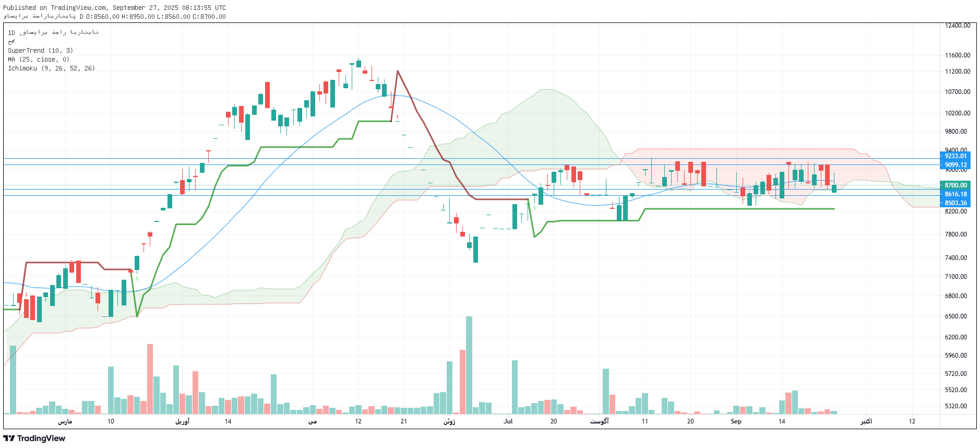Viewport: 980px width, 448px height.
Task: Click the Jul label on time axis
Action: (x=508, y=421)
